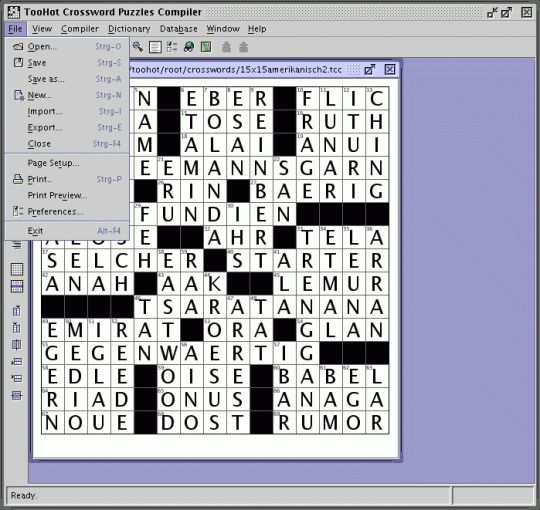Screen dimensions: 540x510
Task: Click the lines icon below the File menu
Action: 17,245
